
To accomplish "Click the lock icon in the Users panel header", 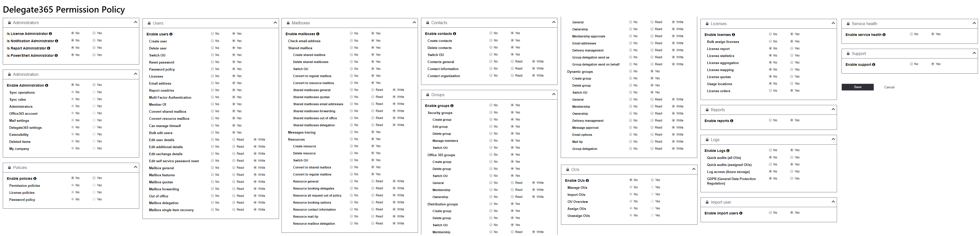I will point(149,23).
